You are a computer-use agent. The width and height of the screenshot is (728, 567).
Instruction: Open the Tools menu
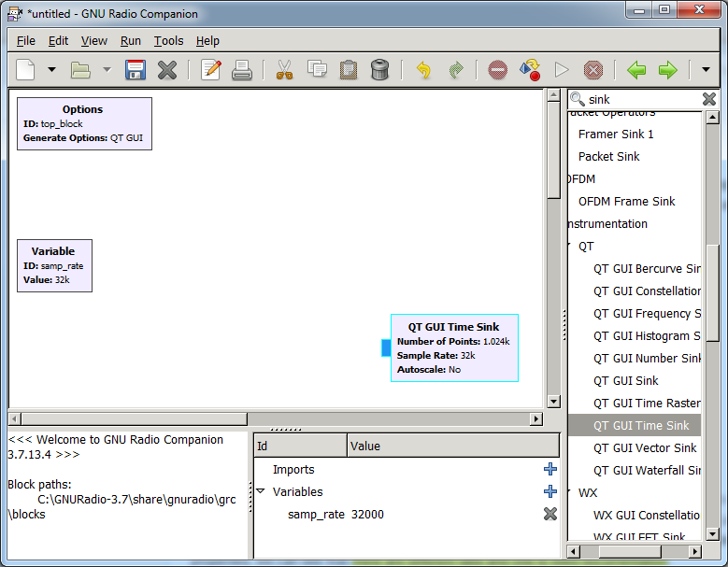click(x=168, y=41)
